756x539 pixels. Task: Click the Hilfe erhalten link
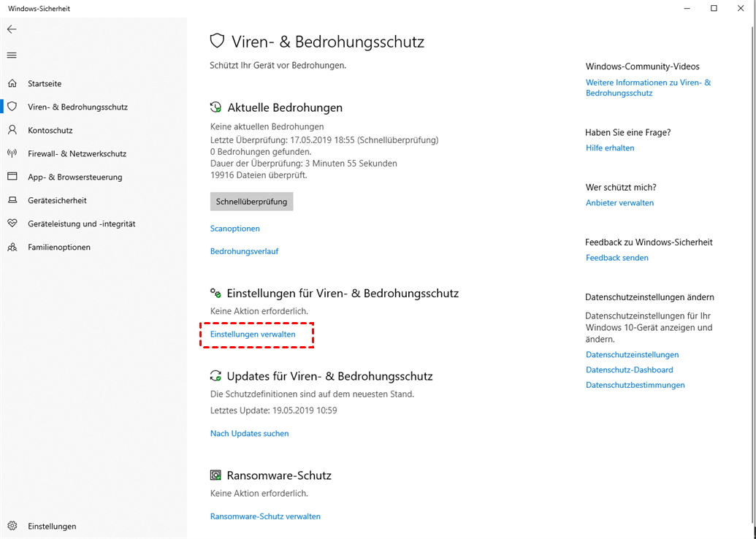(x=610, y=148)
